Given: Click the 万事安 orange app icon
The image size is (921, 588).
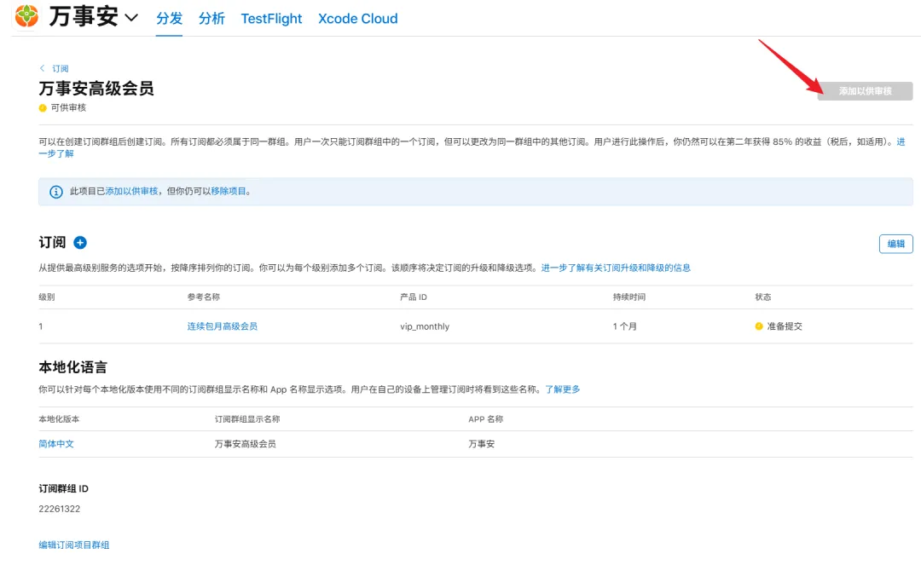Looking at the screenshot, I should tap(26, 16).
